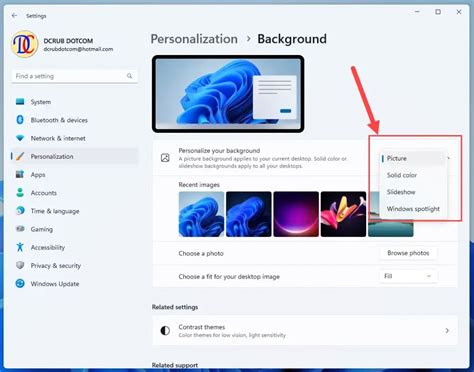Click the Windows Update sync icon
The width and height of the screenshot is (474, 372).
[x=20, y=284]
